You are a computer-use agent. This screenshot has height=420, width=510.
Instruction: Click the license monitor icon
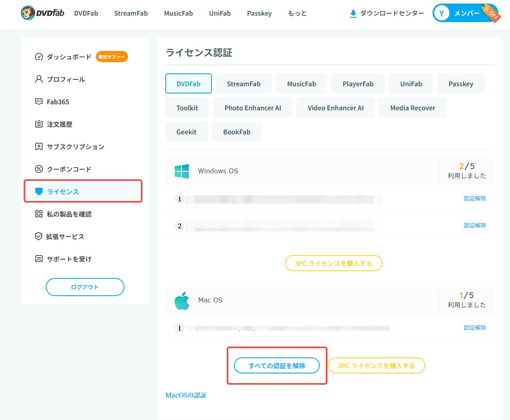click(39, 192)
